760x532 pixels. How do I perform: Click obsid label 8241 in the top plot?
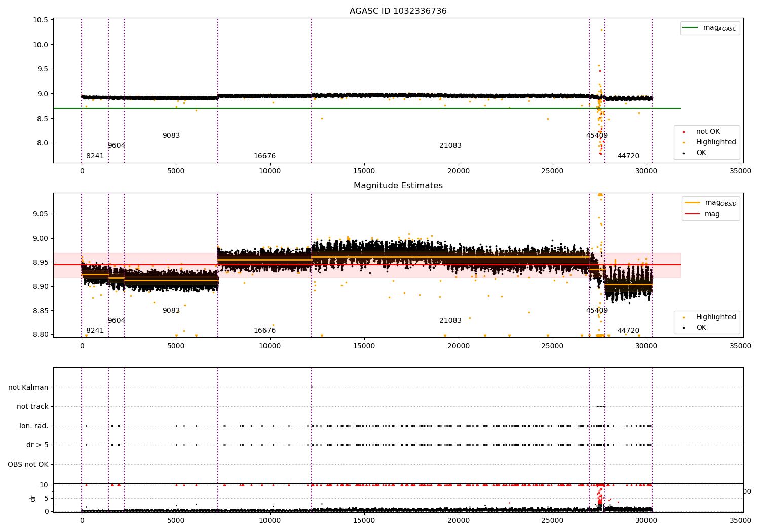(x=95, y=156)
